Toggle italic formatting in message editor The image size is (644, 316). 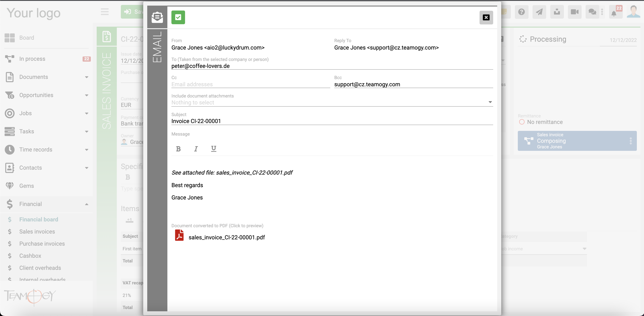[196, 149]
